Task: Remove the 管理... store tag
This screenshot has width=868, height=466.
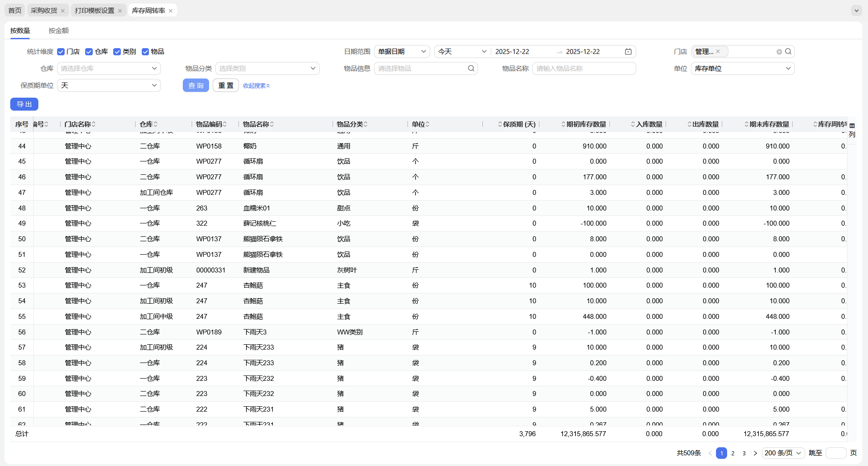Action: click(x=718, y=52)
